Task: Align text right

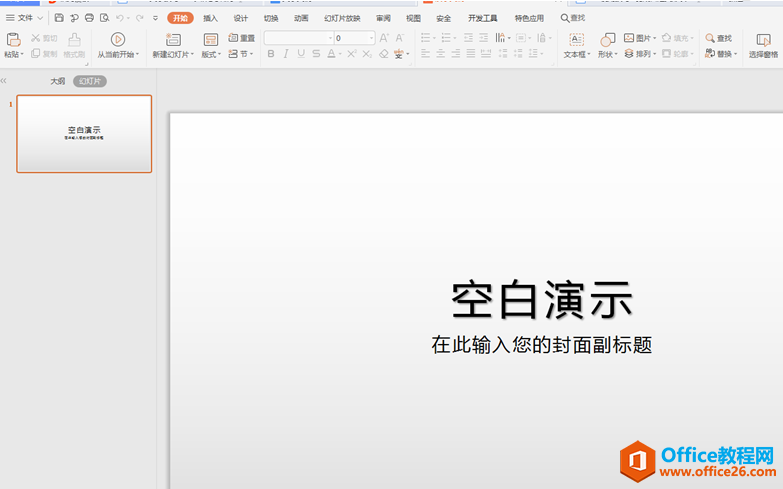Action: (x=455, y=53)
